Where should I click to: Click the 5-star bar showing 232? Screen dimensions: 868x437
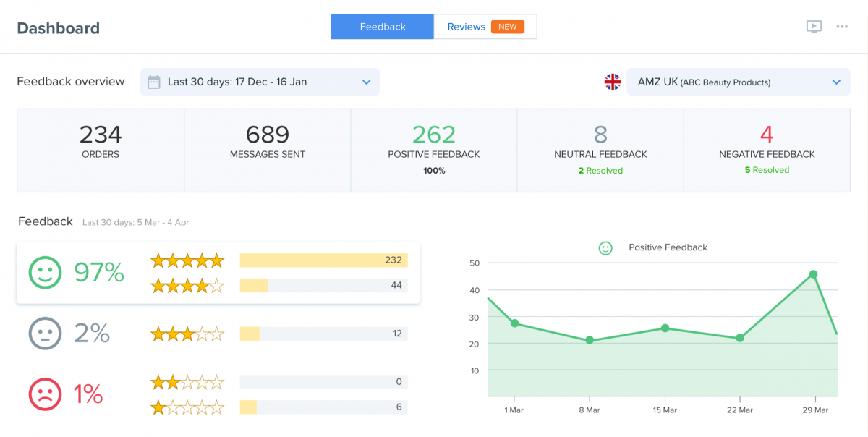pyautogui.click(x=324, y=260)
